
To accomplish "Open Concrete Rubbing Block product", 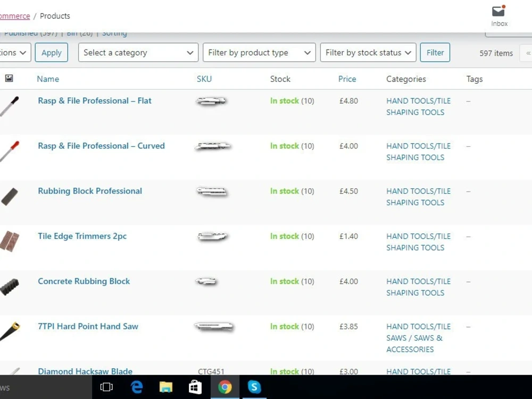I will pyautogui.click(x=84, y=281).
